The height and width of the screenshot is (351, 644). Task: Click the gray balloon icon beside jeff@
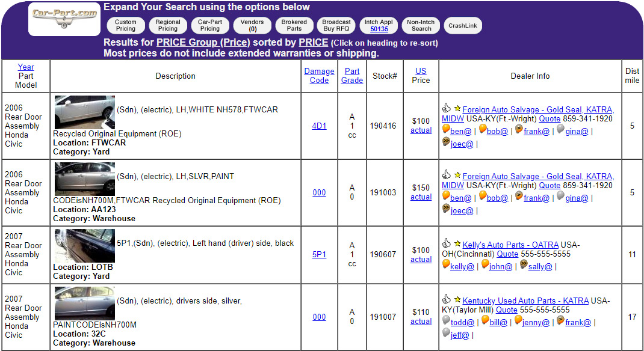(x=446, y=333)
